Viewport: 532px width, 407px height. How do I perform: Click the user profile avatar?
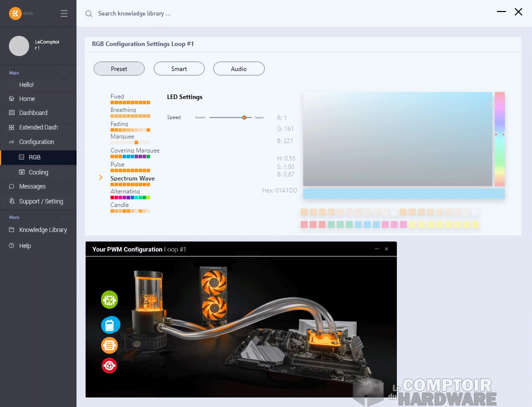(19, 46)
